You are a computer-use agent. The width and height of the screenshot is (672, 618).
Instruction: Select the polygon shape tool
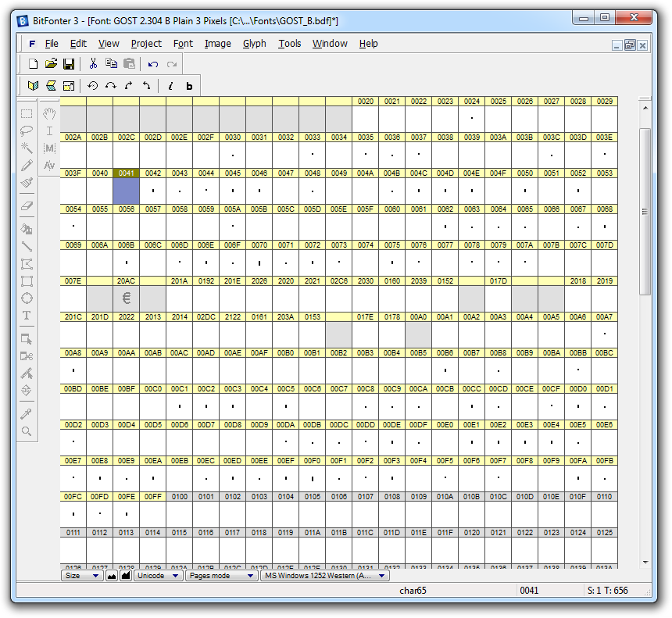coord(27,264)
